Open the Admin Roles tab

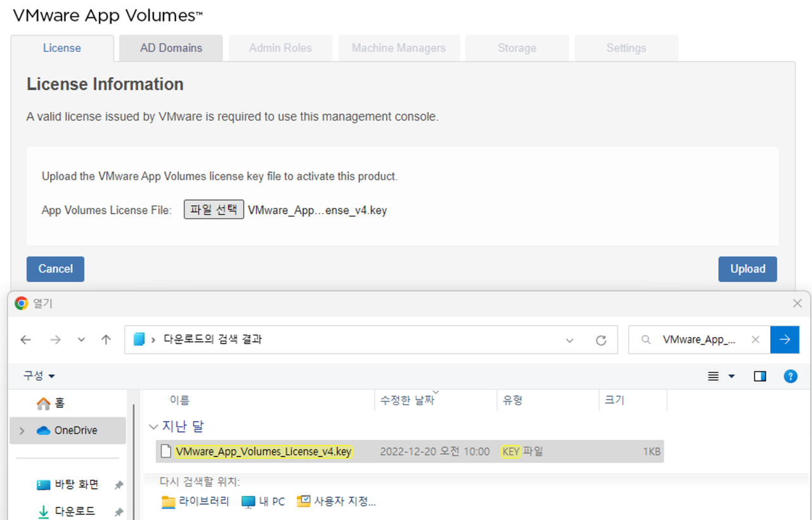(x=280, y=48)
